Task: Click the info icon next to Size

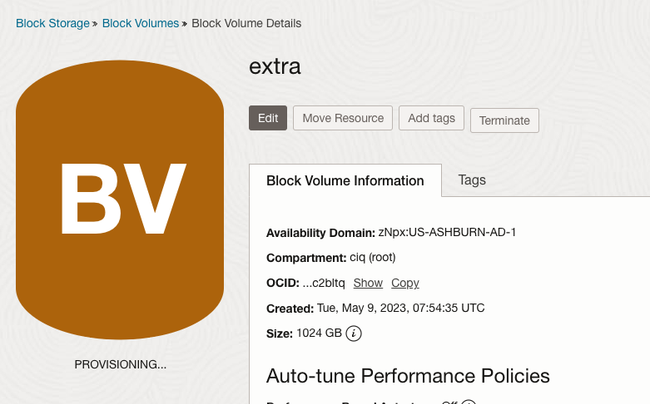Action: (354, 333)
